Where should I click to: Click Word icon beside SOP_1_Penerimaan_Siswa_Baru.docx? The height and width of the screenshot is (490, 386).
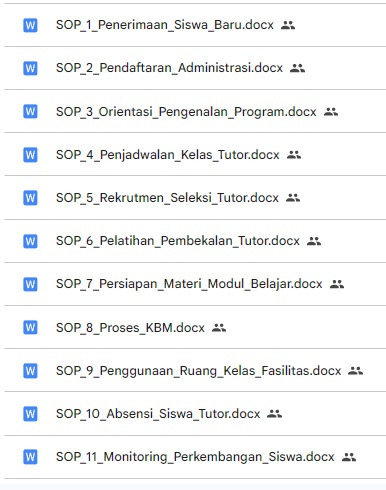point(30,25)
